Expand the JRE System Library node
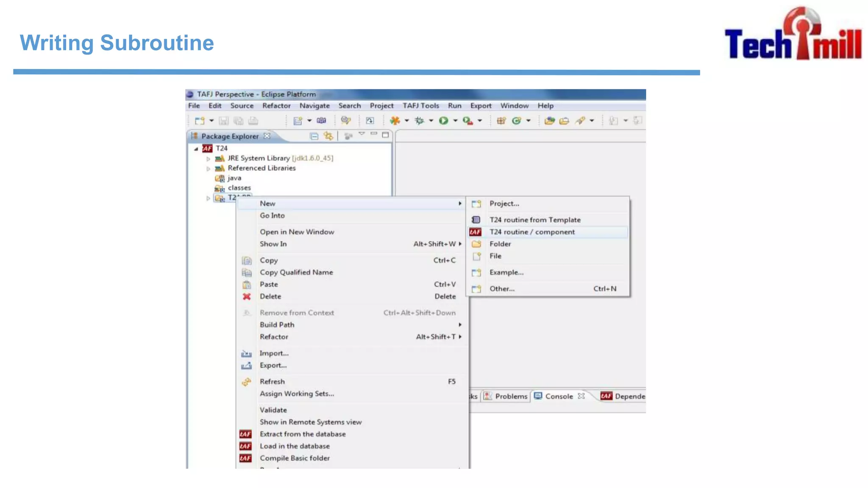Image resolution: width=868 pixels, height=488 pixels. point(208,159)
